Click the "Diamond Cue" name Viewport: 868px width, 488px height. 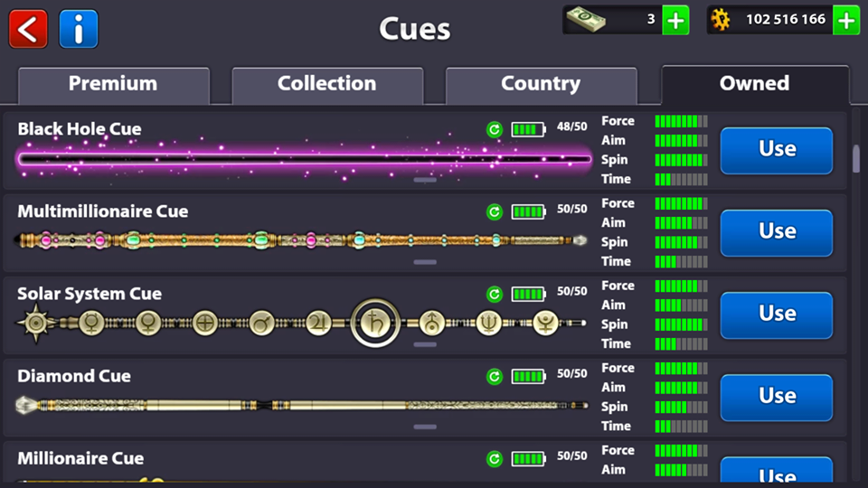(74, 377)
